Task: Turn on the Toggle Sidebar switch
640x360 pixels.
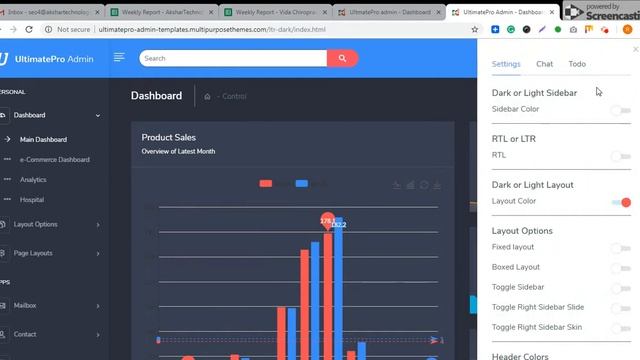Action: click(621, 289)
